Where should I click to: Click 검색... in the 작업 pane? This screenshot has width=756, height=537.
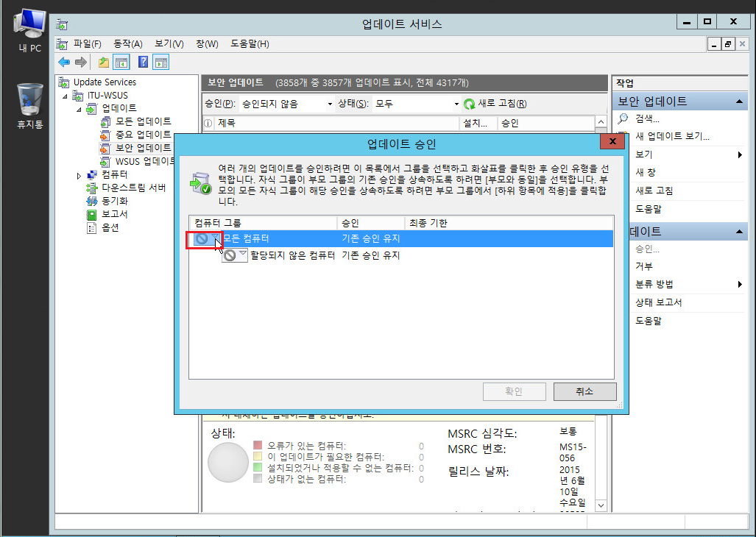pyautogui.click(x=647, y=118)
